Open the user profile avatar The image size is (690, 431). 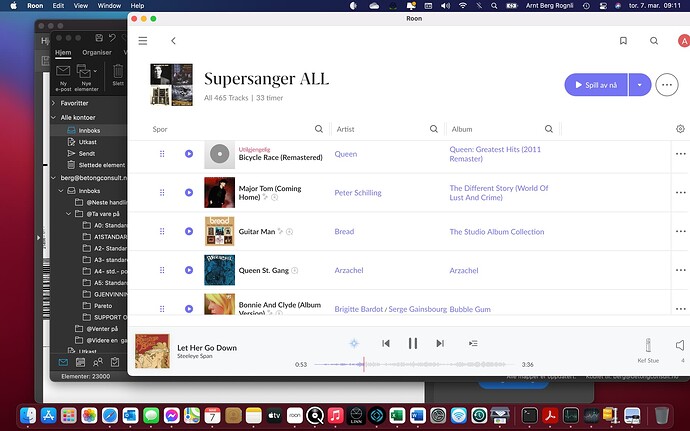point(683,41)
